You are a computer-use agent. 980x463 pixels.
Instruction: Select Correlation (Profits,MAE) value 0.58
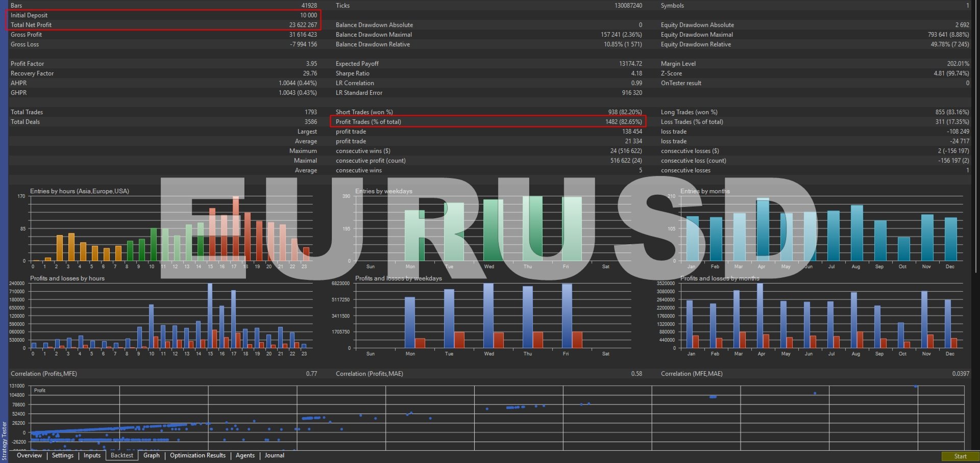pos(636,374)
